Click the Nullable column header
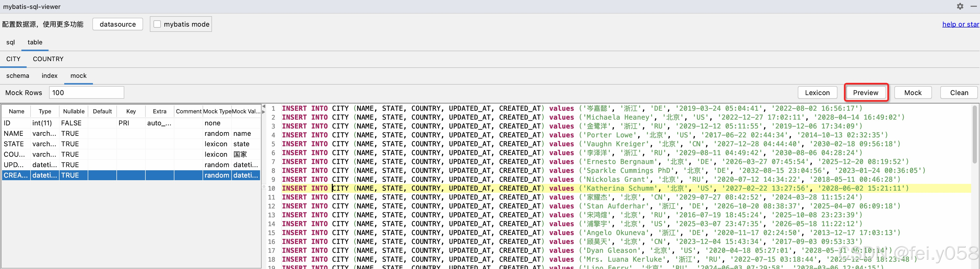Screen dimensions: 980x269 pos(74,111)
